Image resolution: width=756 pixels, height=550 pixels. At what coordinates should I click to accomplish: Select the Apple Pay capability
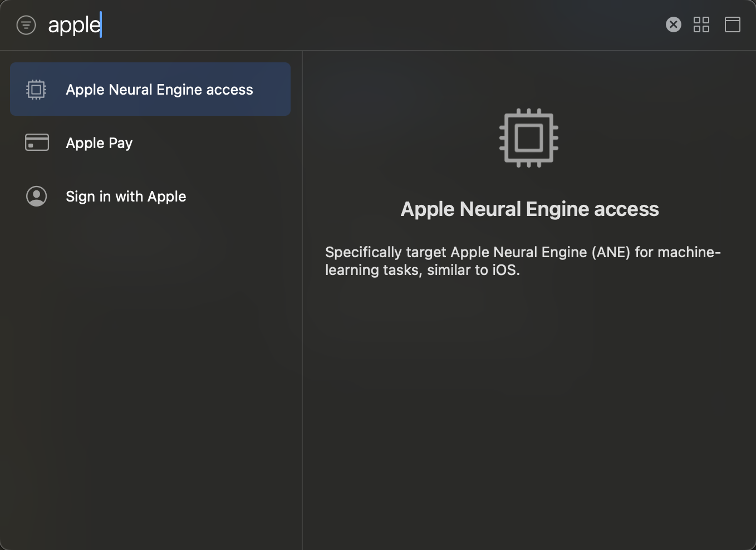point(150,143)
